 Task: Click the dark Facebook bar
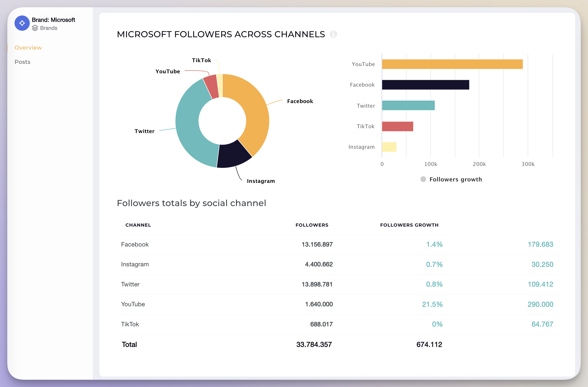point(426,85)
